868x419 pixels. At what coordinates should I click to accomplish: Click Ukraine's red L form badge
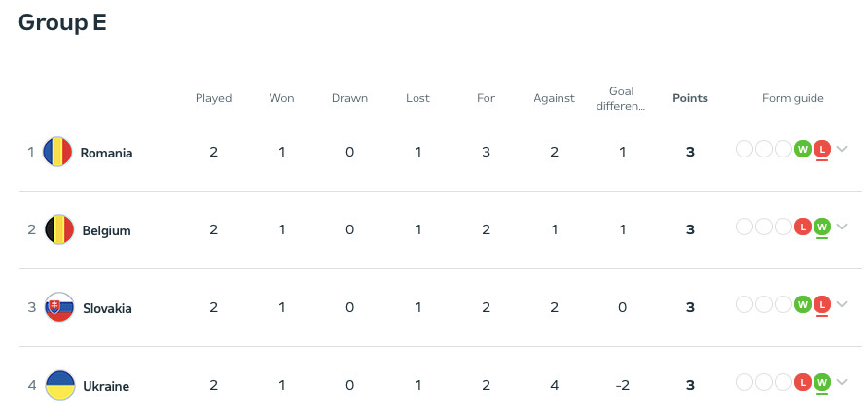pyautogui.click(x=803, y=382)
